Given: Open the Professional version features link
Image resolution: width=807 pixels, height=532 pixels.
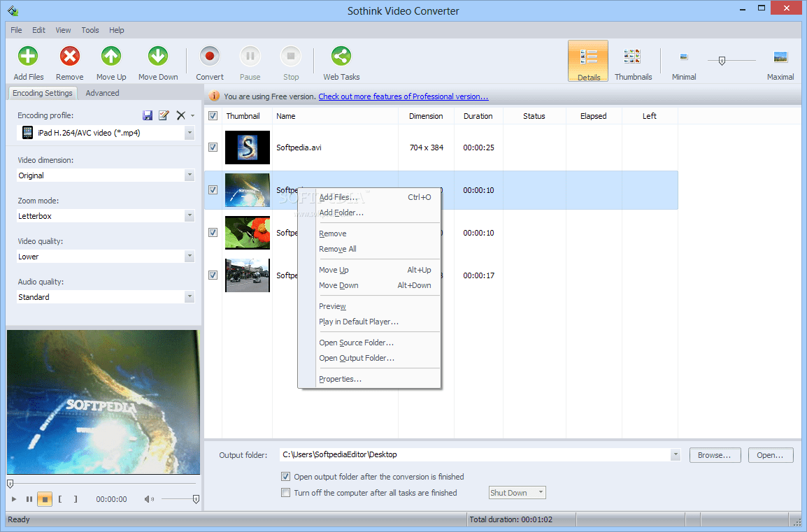Looking at the screenshot, I should point(403,96).
